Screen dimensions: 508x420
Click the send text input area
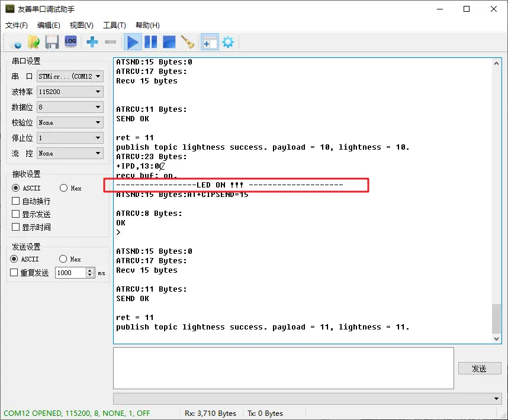click(284, 368)
